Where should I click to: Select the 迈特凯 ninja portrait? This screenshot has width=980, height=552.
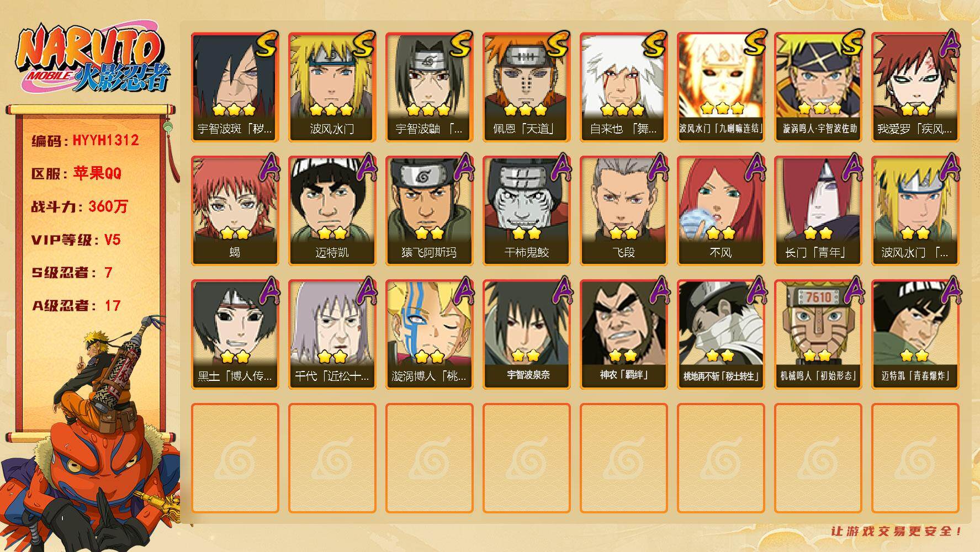click(332, 210)
